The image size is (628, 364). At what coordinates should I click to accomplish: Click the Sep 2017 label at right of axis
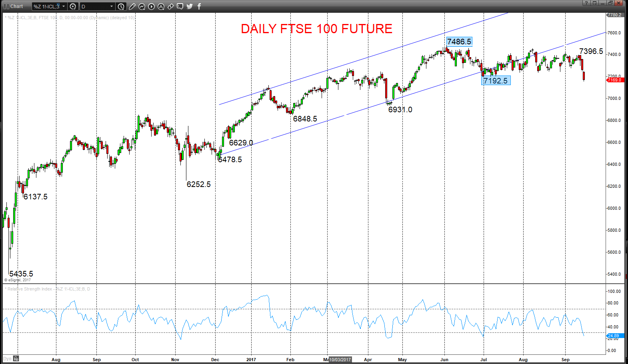tap(565, 360)
